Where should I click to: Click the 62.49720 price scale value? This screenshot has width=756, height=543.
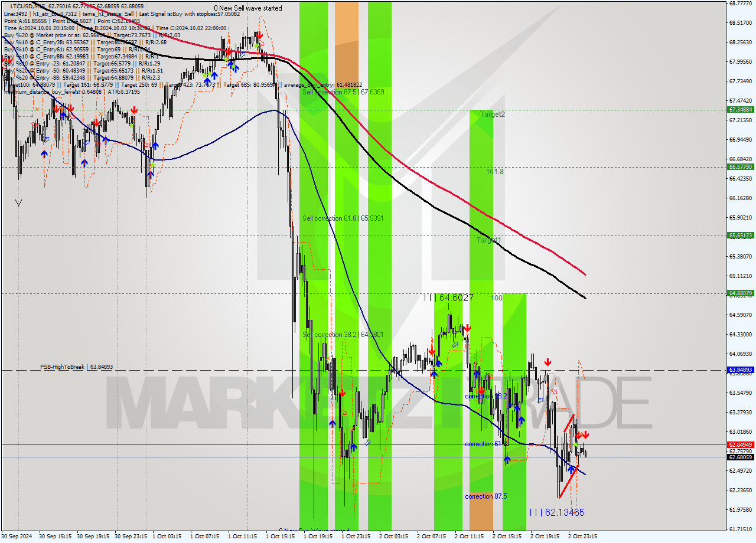(x=740, y=470)
